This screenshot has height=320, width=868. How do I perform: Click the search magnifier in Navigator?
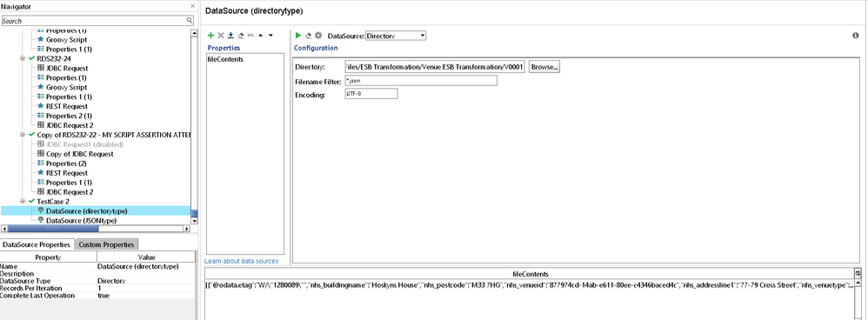[190, 21]
